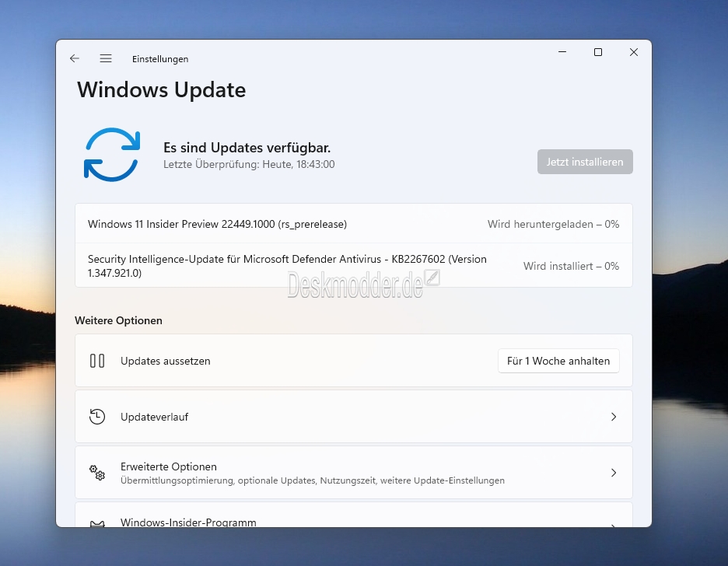This screenshot has width=728, height=566.
Task: Select the Windows 11 Insider Preview 22449.1000 update
Action: [354, 224]
